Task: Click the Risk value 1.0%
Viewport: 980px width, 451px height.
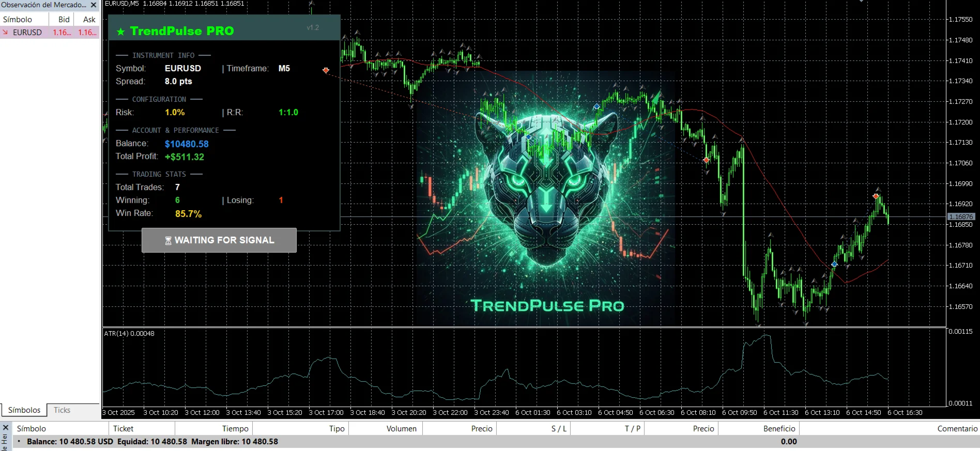Action: 175,112
